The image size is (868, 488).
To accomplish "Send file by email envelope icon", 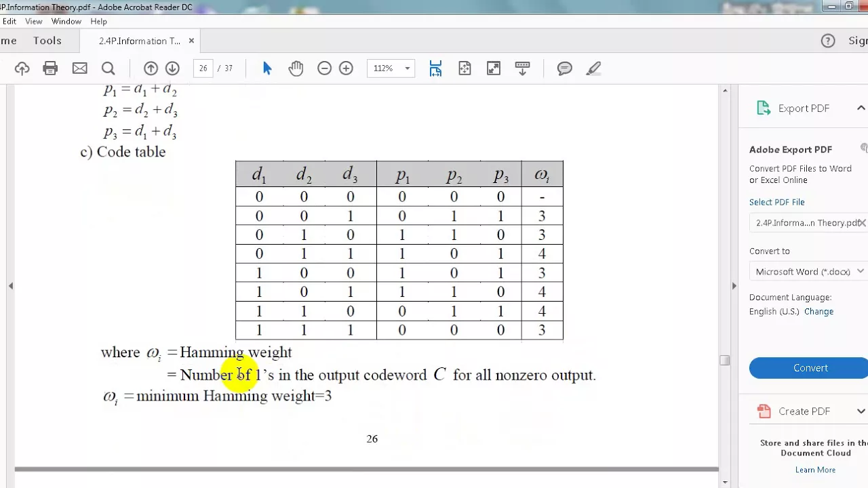I will click(79, 68).
